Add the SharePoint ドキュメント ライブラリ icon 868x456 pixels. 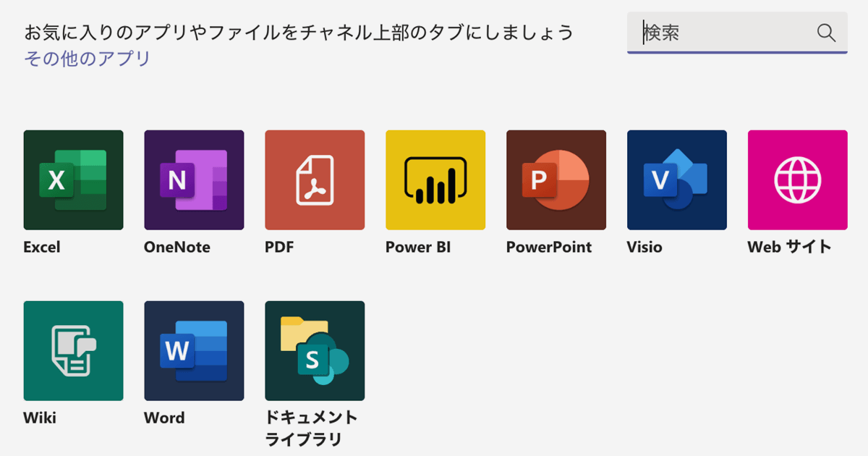coord(315,351)
